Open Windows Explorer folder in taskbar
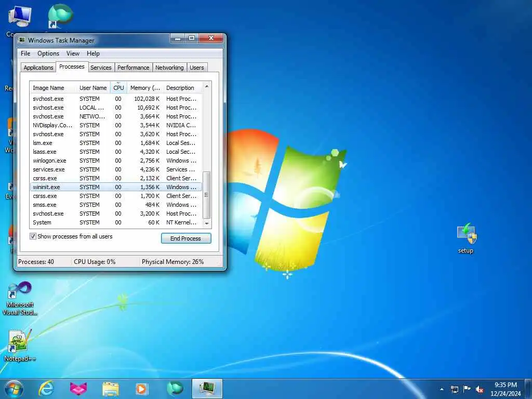 coord(111,389)
